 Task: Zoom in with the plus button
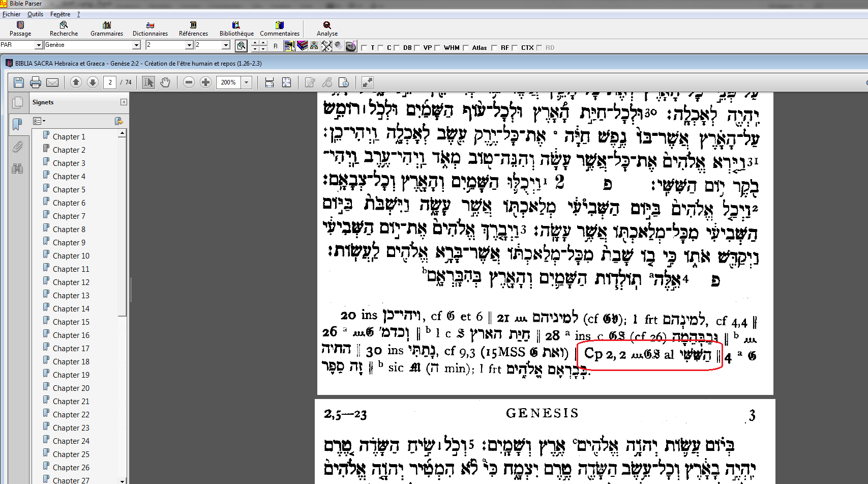click(x=205, y=82)
